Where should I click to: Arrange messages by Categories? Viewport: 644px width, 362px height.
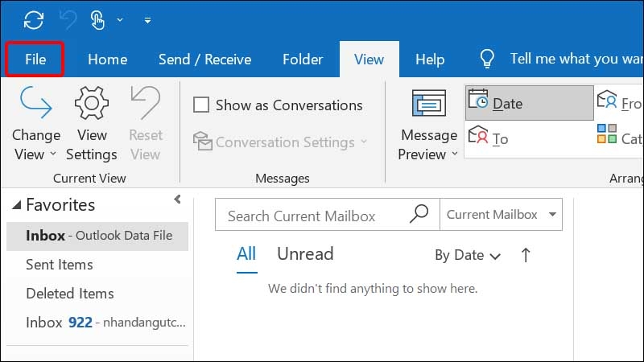[619, 138]
